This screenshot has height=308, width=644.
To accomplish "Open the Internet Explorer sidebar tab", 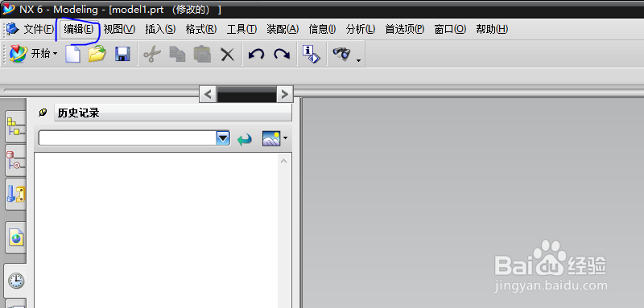I will [x=15, y=238].
